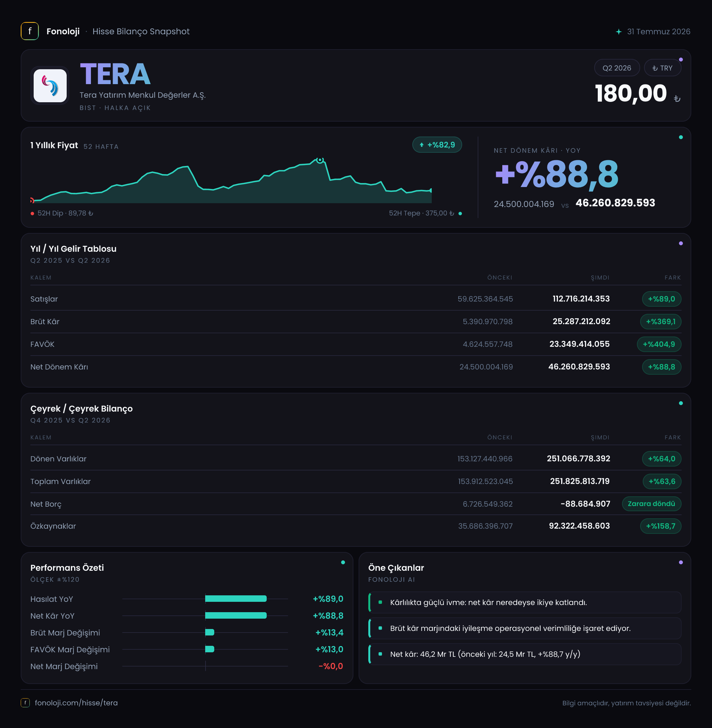712x728 pixels.
Task: Click the 'Kârlılıkta güçlü ivme' highlight card
Action: [x=525, y=602]
